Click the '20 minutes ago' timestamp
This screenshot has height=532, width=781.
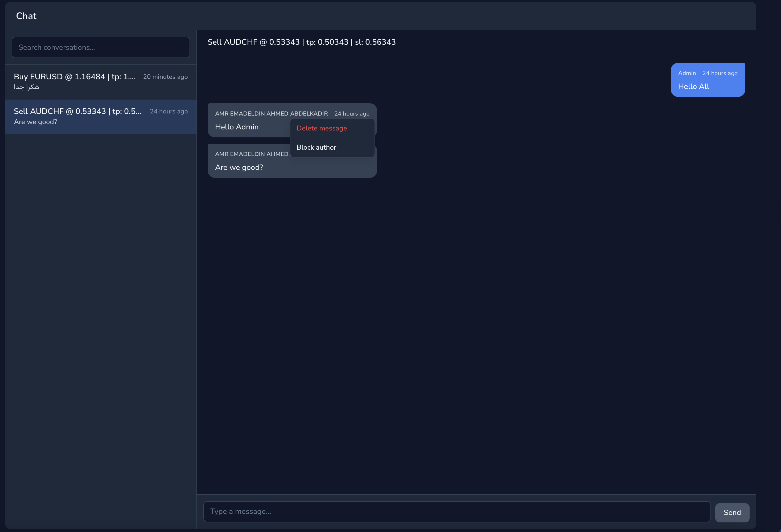(165, 77)
